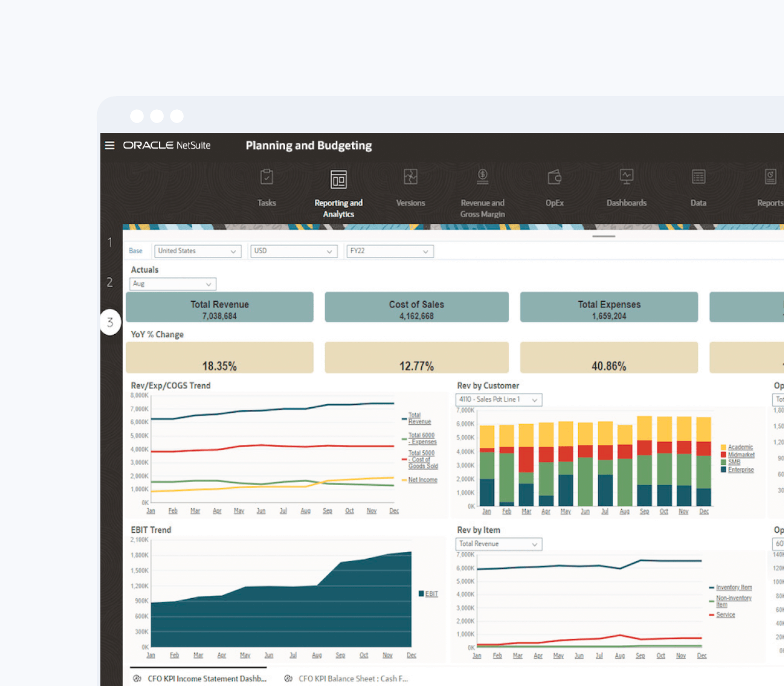Switch to CFO KPI Balance Sheet tab
The width and height of the screenshot is (784, 686).
(x=353, y=679)
